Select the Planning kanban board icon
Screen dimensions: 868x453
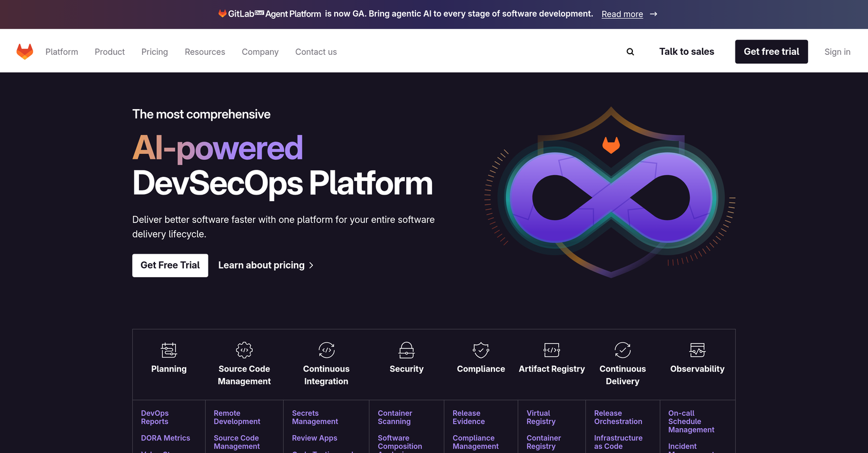click(x=169, y=350)
